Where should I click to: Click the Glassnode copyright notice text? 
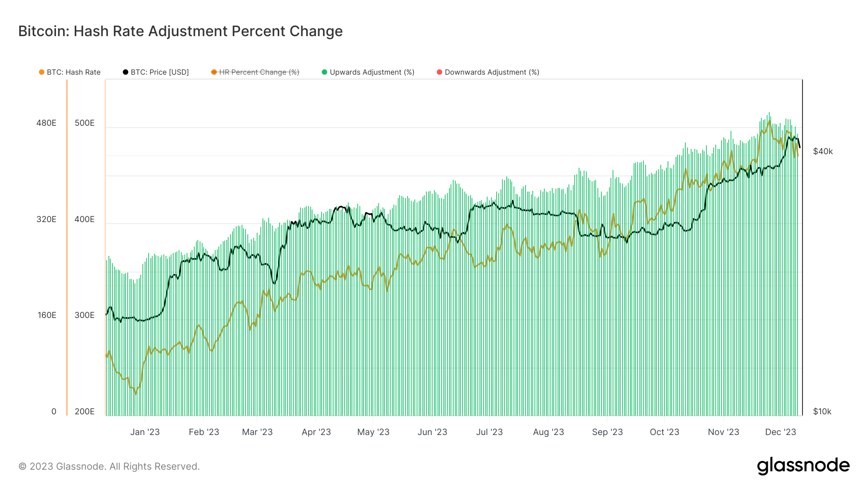click(109, 466)
